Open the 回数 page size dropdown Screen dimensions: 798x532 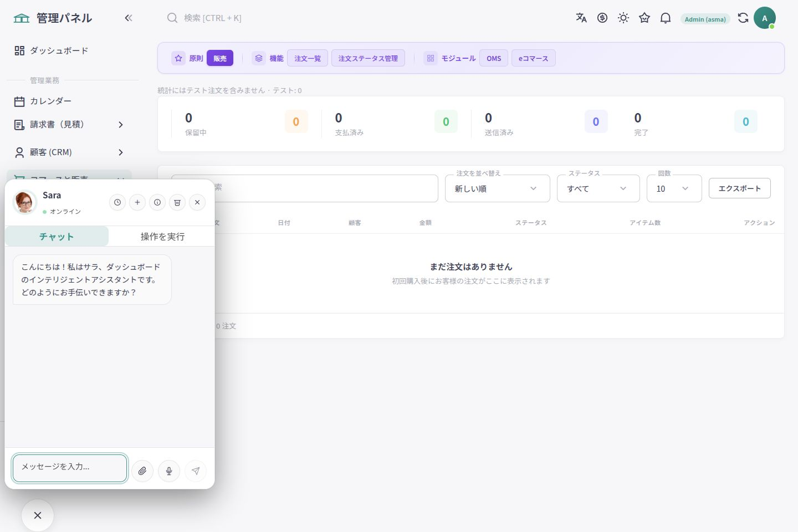click(674, 188)
